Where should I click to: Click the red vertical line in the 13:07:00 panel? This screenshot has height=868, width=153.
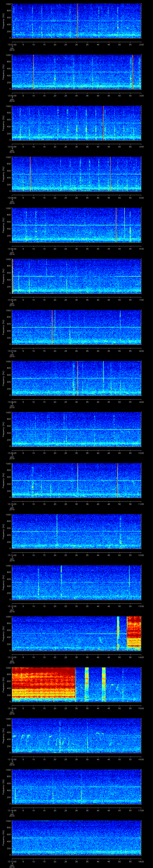[x=52, y=327]
